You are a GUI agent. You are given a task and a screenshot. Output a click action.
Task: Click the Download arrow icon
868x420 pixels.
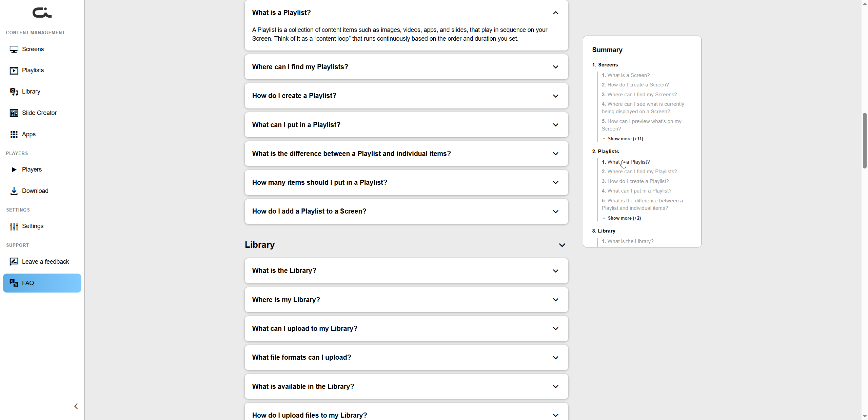[x=14, y=191]
